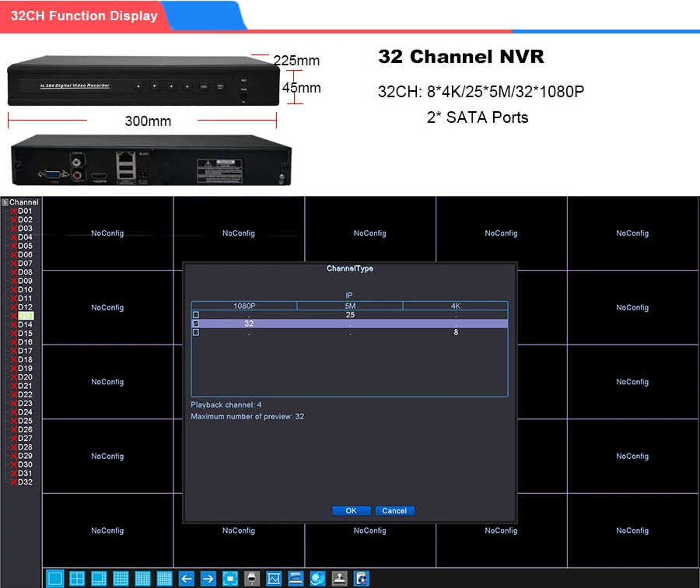Select channel D05 in the tree
This screenshot has width=700, height=588.
coord(25,246)
